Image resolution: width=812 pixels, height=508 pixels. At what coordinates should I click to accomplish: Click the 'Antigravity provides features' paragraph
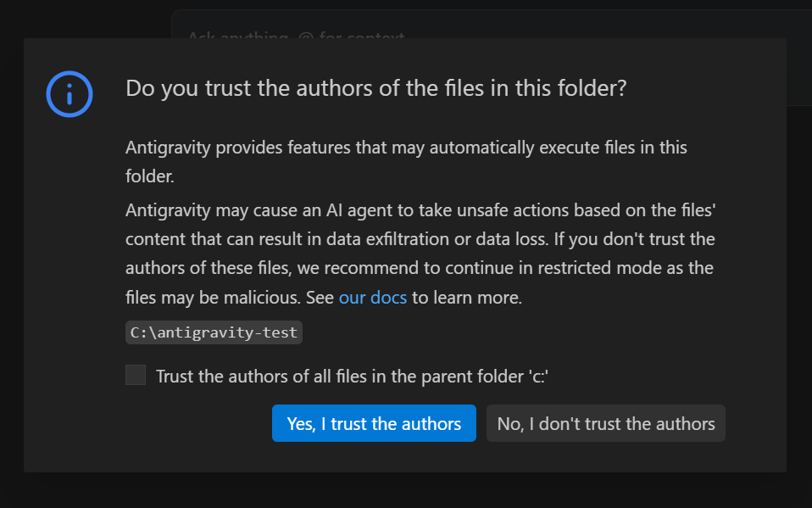click(x=406, y=148)
